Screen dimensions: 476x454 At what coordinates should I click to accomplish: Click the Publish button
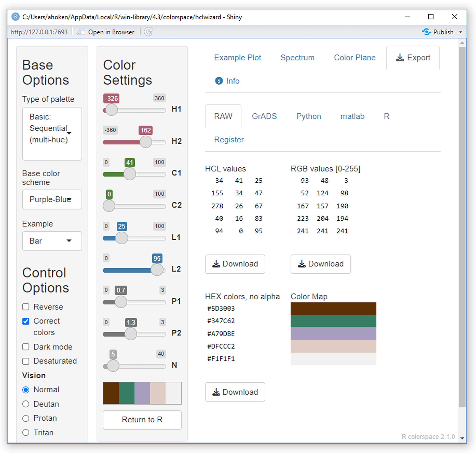point(438,32)
